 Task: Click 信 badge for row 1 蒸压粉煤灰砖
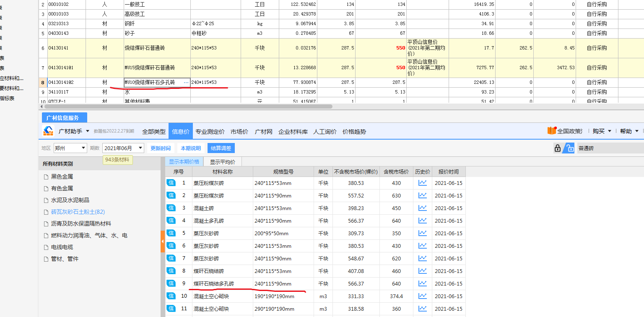(171, 183)
